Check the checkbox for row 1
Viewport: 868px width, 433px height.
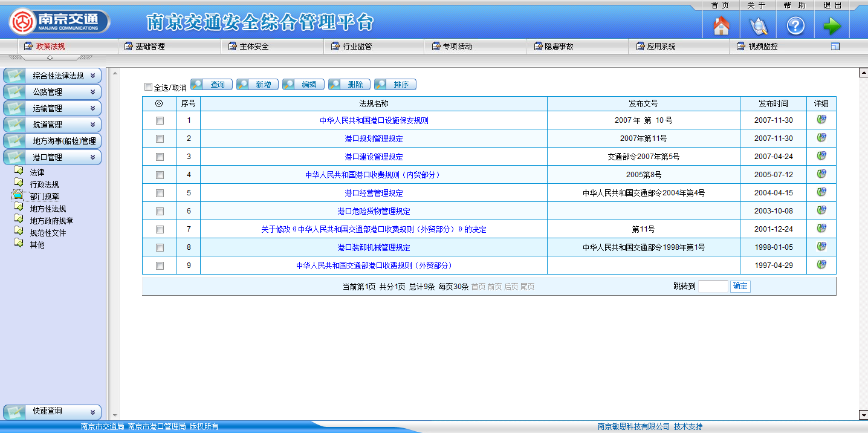click(160, 120)
